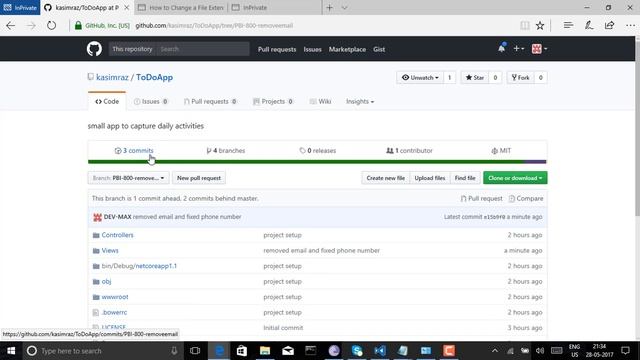Viewport: 640px width, 360px height.
Task: Click the Compare link
Action: (x=526, y=198)
